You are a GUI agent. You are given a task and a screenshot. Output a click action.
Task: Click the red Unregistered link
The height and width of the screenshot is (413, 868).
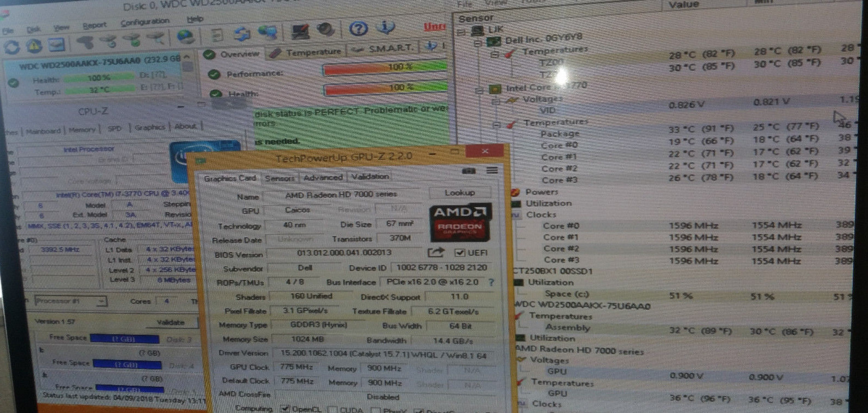(x=435, y=26)
